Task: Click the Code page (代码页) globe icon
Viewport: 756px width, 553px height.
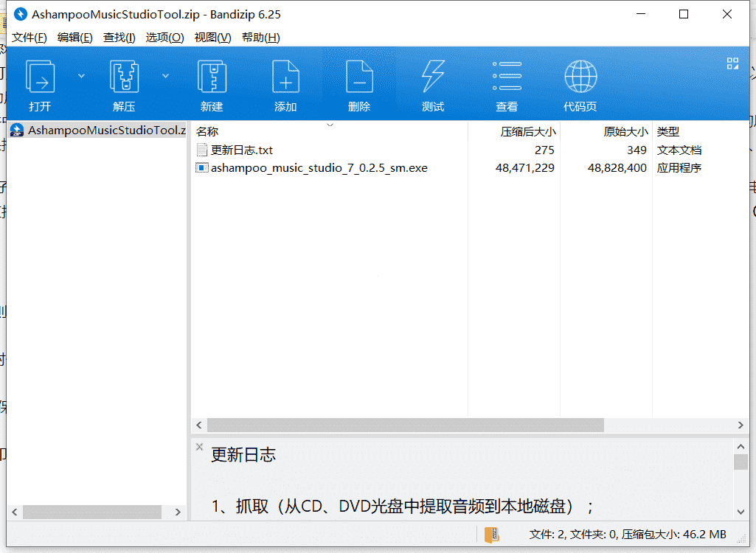Action: (580, 76)
